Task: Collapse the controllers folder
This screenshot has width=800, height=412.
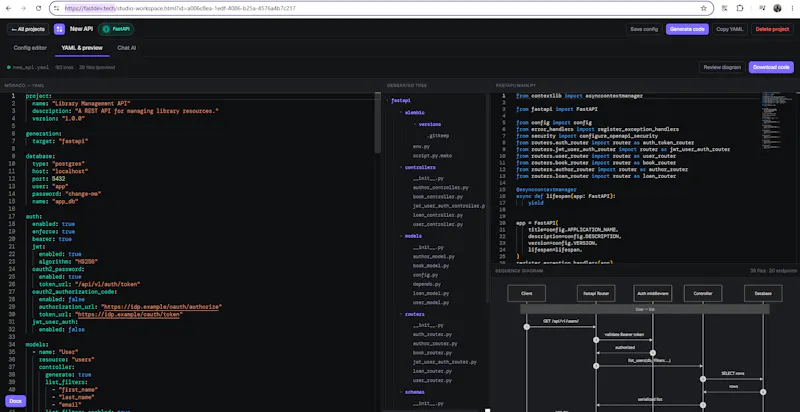Action: coord(420,167)
